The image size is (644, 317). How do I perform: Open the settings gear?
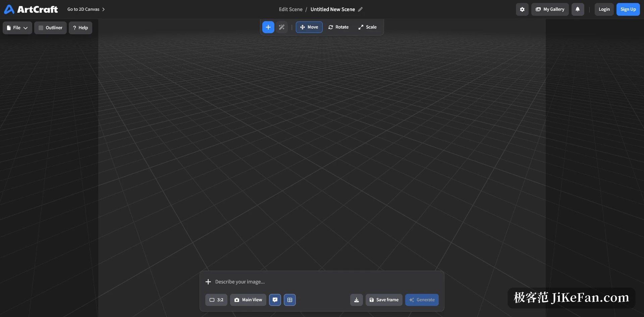point(522,9)
